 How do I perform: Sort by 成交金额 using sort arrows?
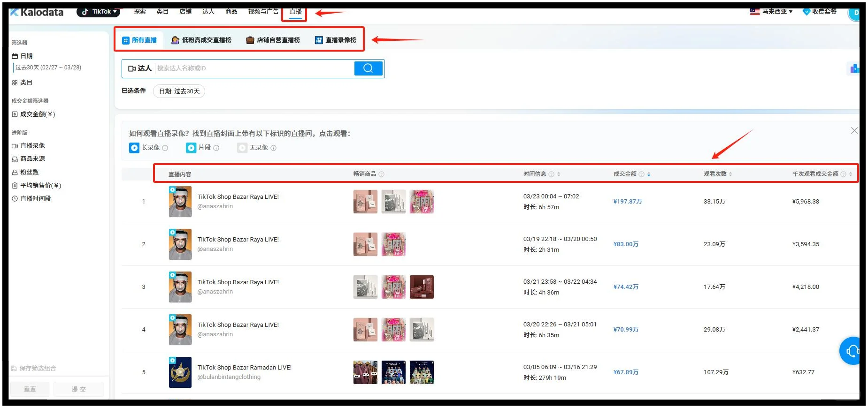(x=649, y=174)
